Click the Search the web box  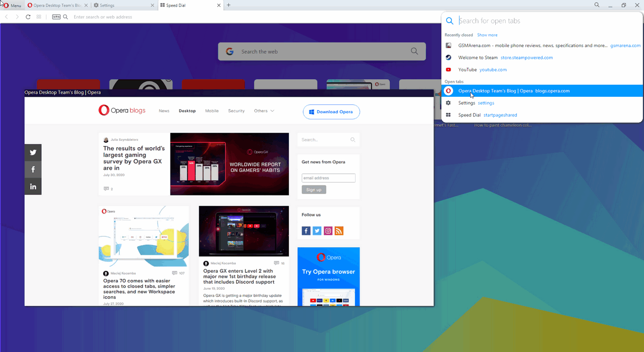click(322, 52)
